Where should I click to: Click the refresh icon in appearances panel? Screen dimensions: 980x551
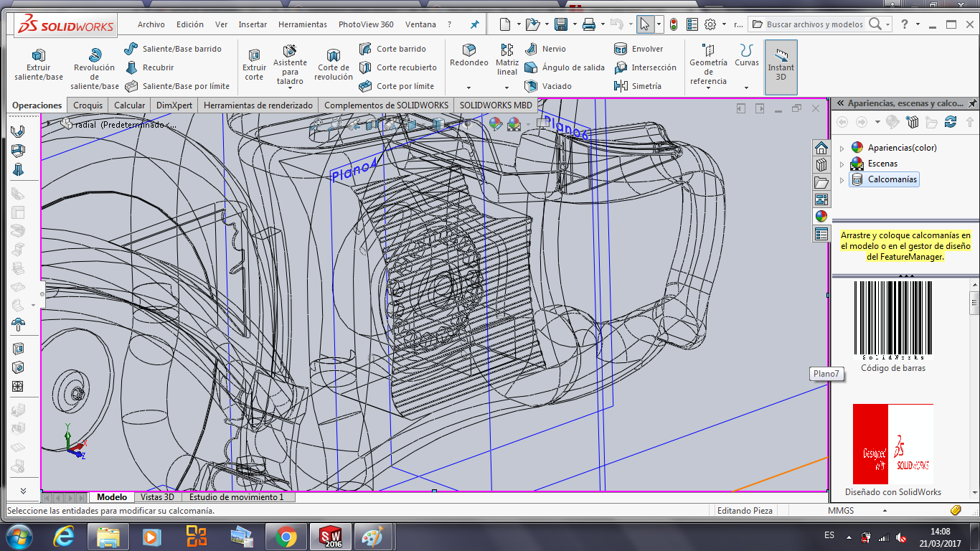click(951, 122)
